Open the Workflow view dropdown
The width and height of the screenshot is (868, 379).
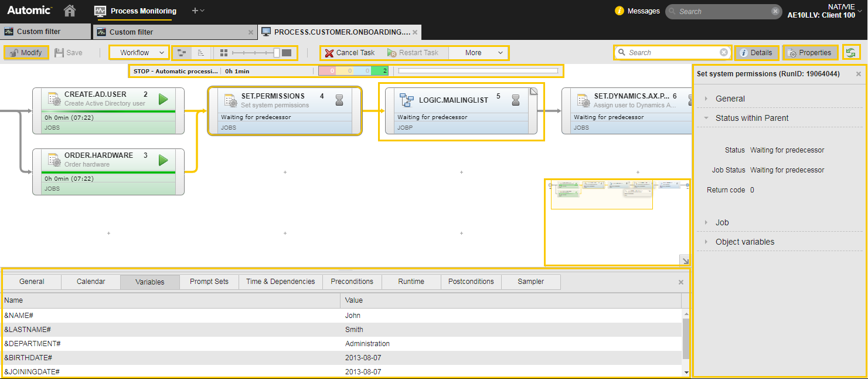(139, 53)
